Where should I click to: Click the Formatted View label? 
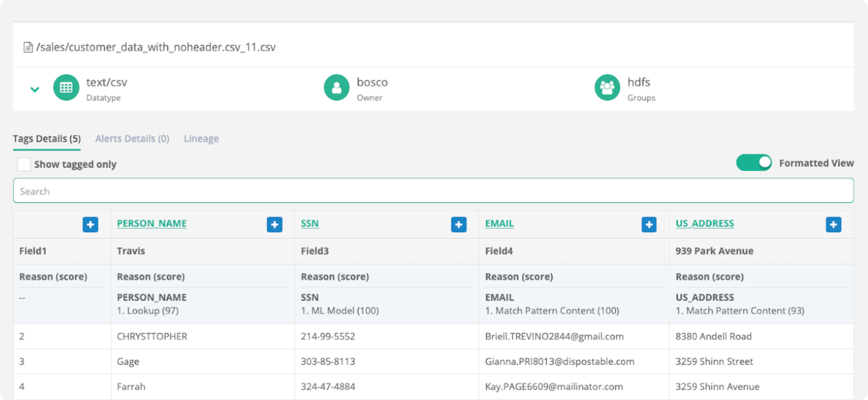pyautogui.click(x=816, y=163)
